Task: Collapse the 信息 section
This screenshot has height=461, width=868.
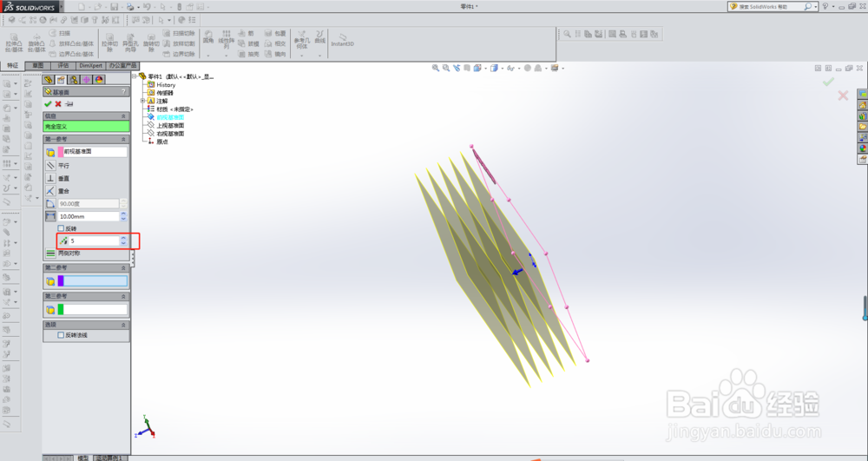Action: click(x=123, y=116)
